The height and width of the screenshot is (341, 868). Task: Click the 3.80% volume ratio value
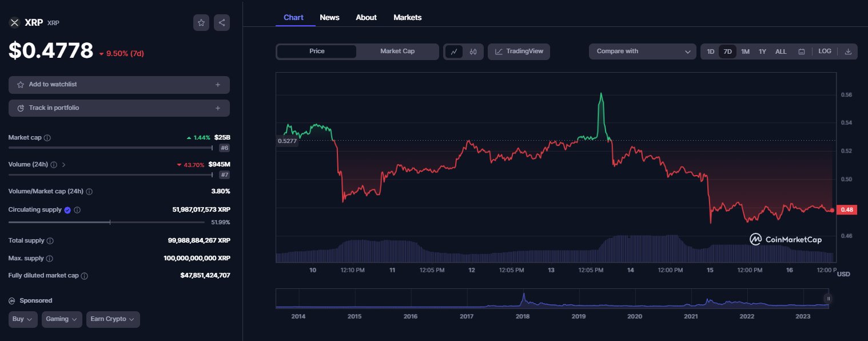pyautogui.click(x=221, y=192)
